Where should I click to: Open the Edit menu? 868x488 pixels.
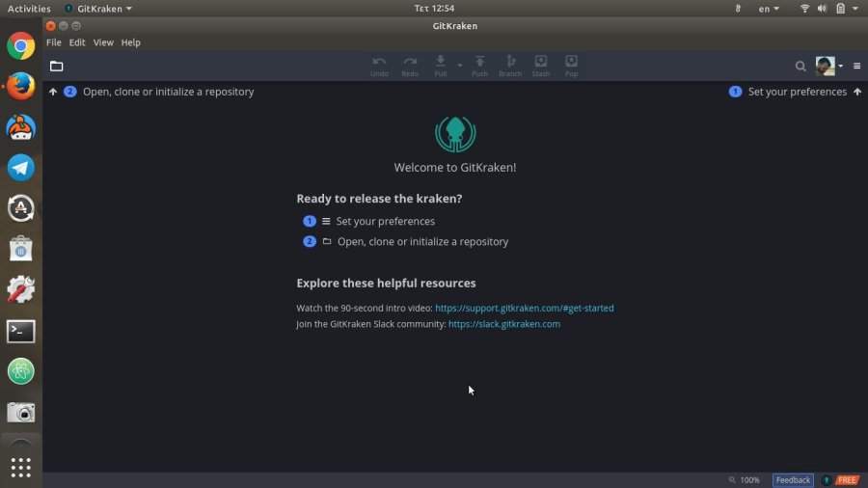click(x=77, y=42)
